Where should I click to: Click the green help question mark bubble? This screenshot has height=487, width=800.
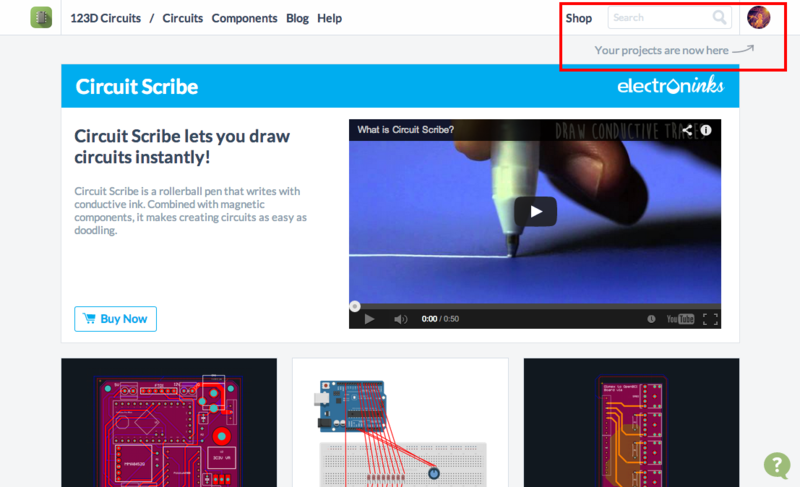coord(777,465)
